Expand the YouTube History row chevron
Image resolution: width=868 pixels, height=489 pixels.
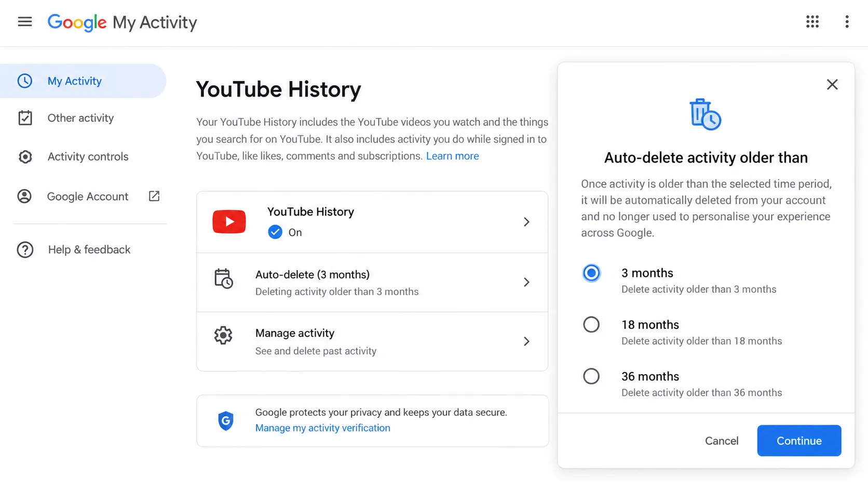tap(526, 222)
